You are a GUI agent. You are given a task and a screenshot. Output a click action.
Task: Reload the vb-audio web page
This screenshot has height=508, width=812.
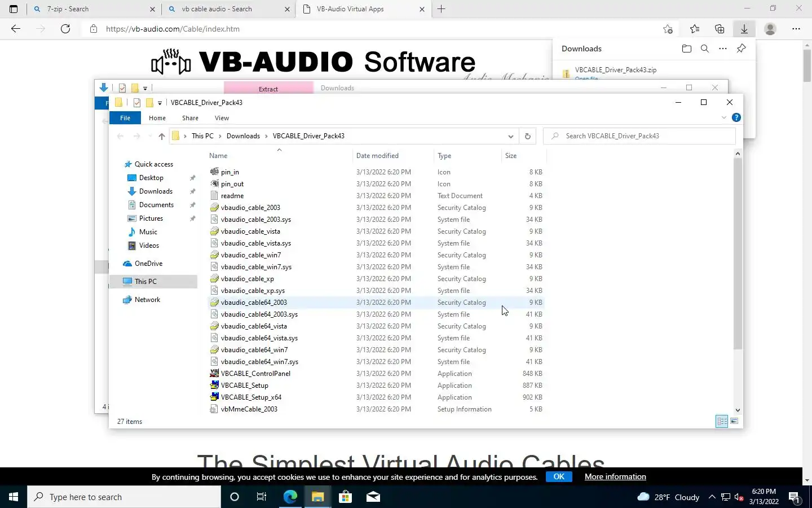pos(65,29)
